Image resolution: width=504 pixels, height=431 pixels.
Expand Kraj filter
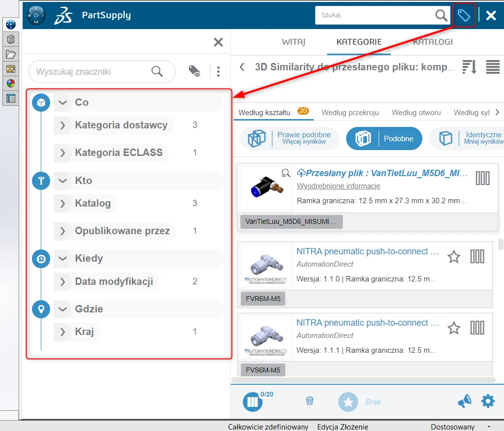[x=62, y=332]
